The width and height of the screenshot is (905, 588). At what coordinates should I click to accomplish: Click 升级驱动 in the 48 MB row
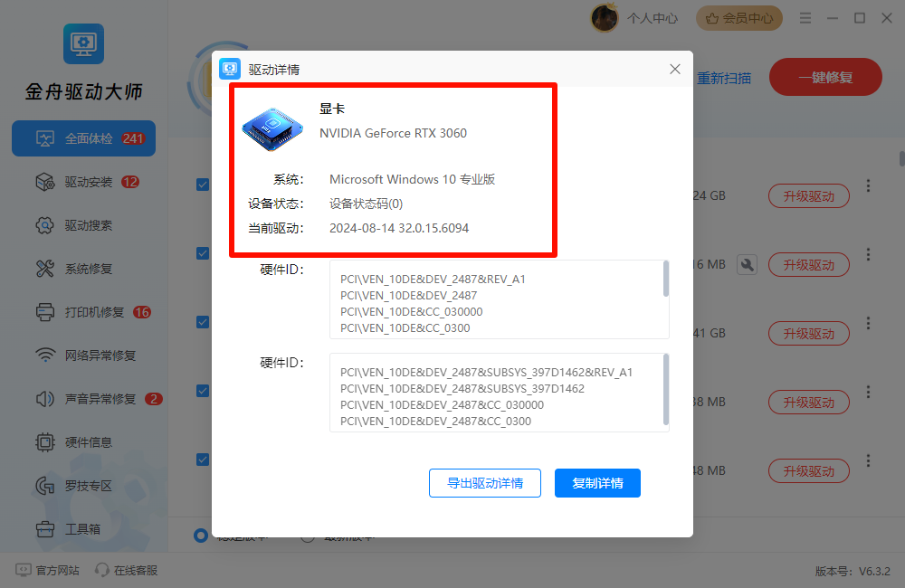[x=808, y=471]
